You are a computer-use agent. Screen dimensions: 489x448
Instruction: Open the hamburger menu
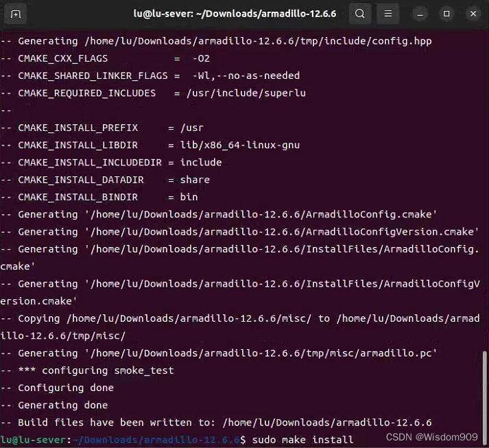[x=387, y=14]
